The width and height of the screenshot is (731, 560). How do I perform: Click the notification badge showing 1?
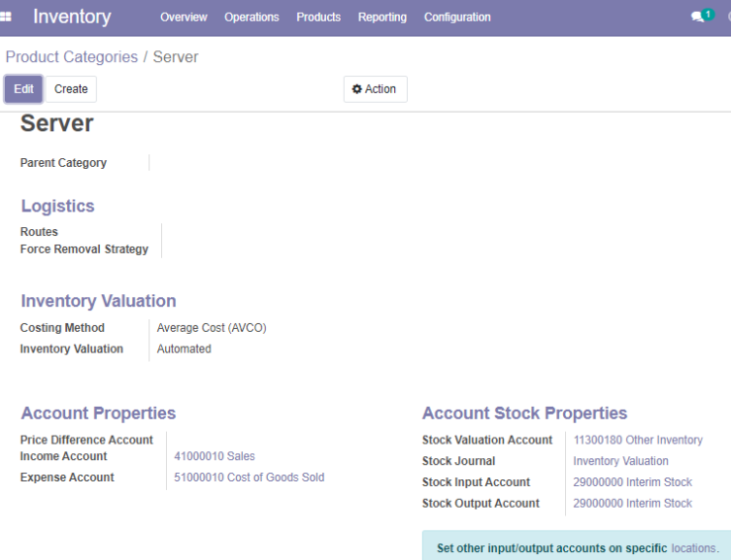point(708,15)
